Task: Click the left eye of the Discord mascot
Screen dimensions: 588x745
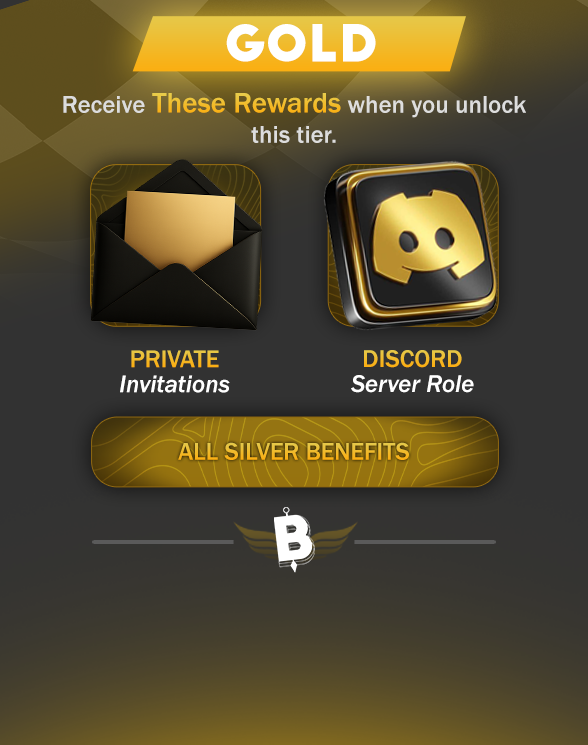Action: click(x=408, y=241)
